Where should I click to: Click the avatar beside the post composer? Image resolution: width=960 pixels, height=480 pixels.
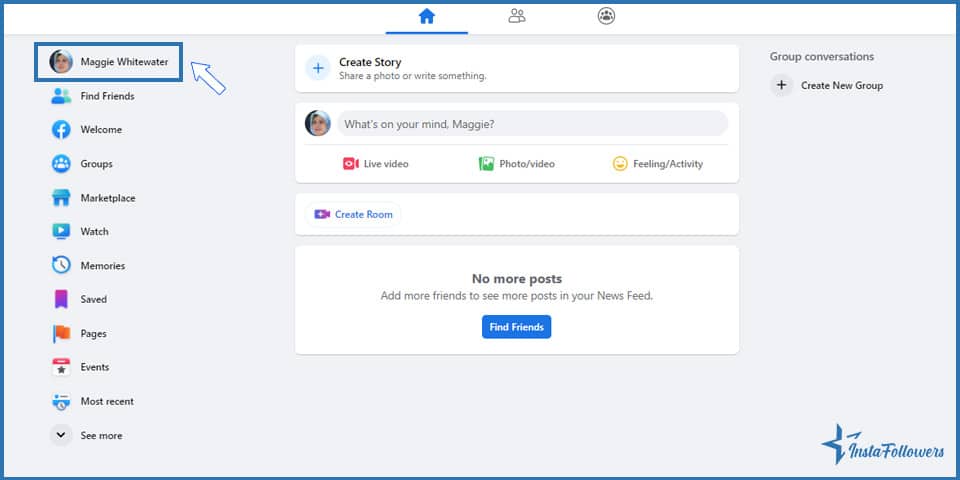point(318,124)
